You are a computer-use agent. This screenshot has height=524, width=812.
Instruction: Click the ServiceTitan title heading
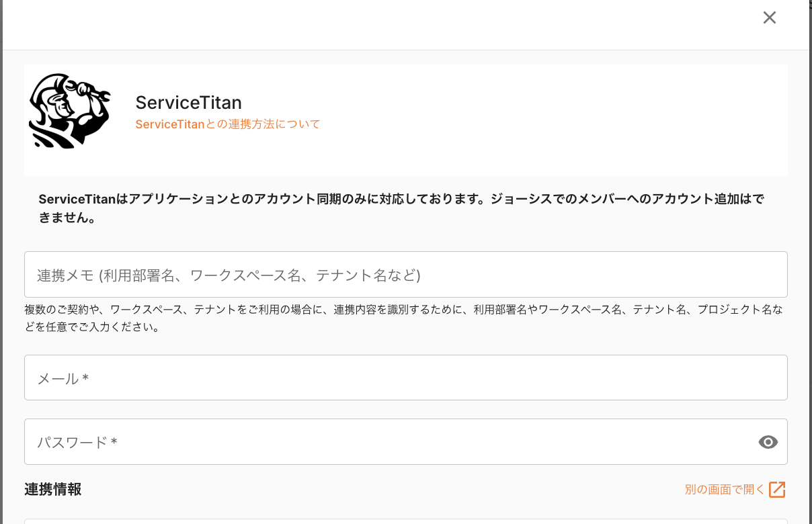[188, 102]
